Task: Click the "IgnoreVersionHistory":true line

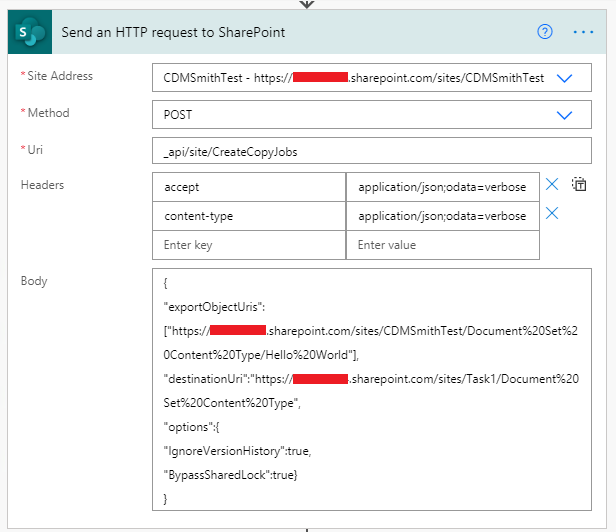Action: coord(237,451)
